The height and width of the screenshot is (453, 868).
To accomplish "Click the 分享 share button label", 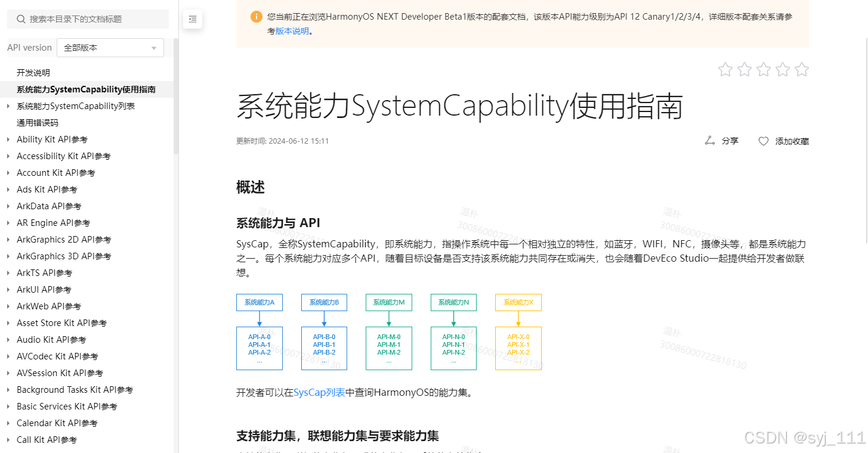I will [x=730, y=141].
